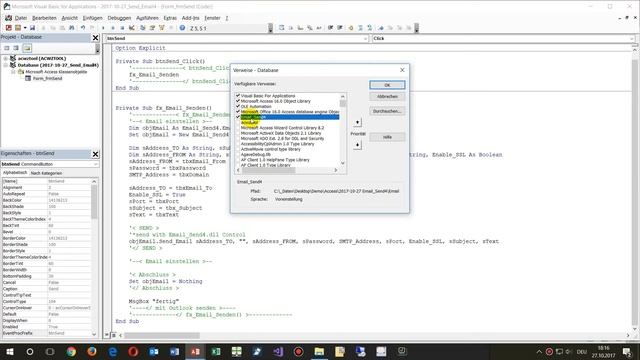The height and width of the screenshot is (360, 640).
Task: Click the blue Help question mark icon
Action: coord(182,28)
